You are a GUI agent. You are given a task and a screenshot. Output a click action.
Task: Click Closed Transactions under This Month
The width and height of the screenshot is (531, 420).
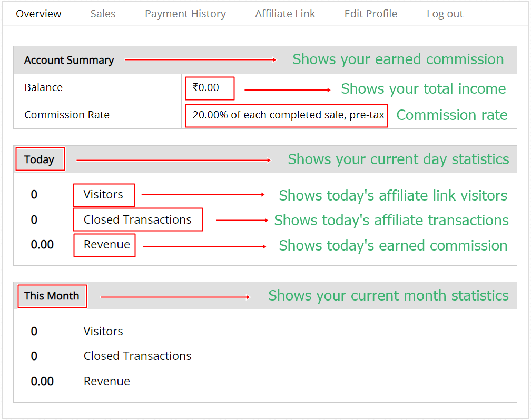(x=137, y=356)
